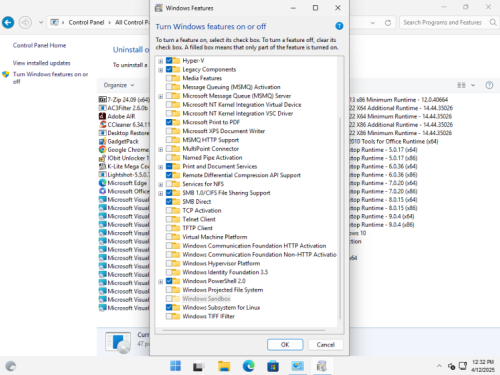
Task: Expand the Windows PowerShell 2.0 node
Action: (161, 282)
